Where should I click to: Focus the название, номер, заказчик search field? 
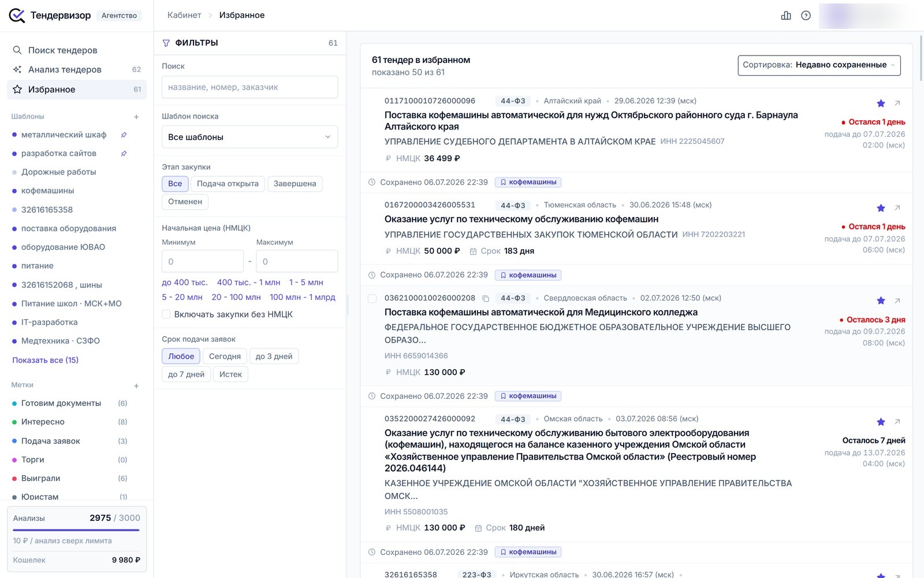click(249, 87)
